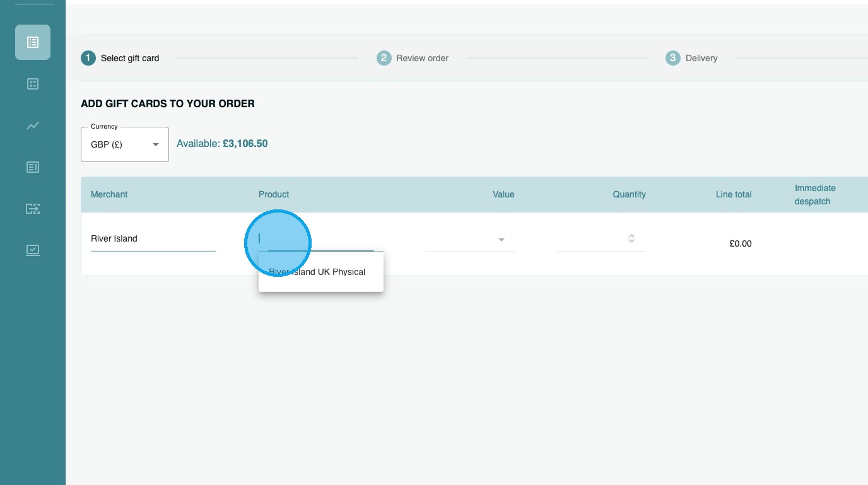Open the highlighted order list sidebar icon
The width and height of the screenshot is (868, 485).
coord(33,42)
